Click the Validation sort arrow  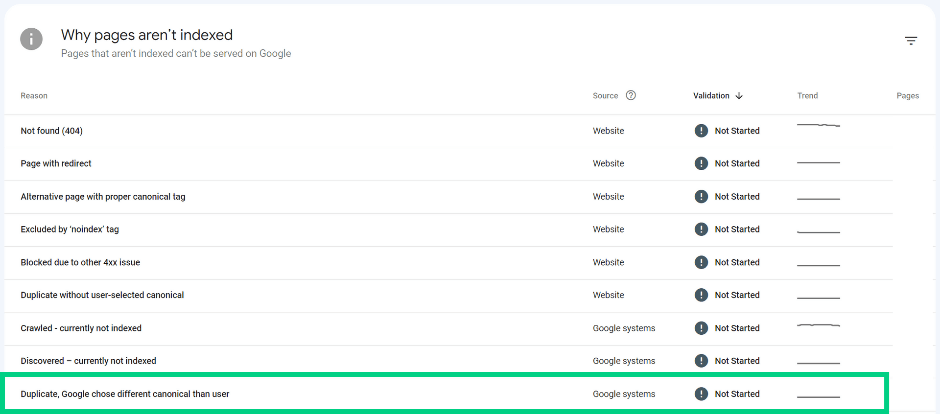pyautogui.click(x=739, y=96)
